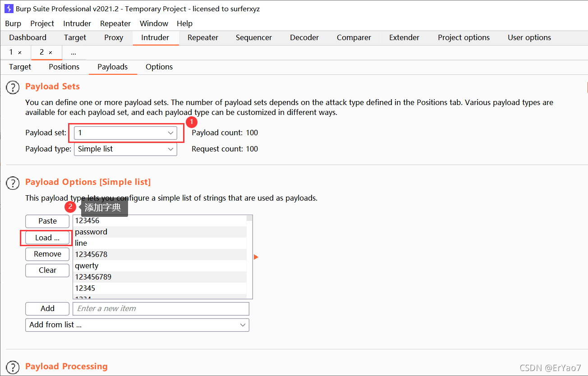This screenshot has width=588, height=376.
Task: Open the Help menu
Action: (x=185, y=23)
